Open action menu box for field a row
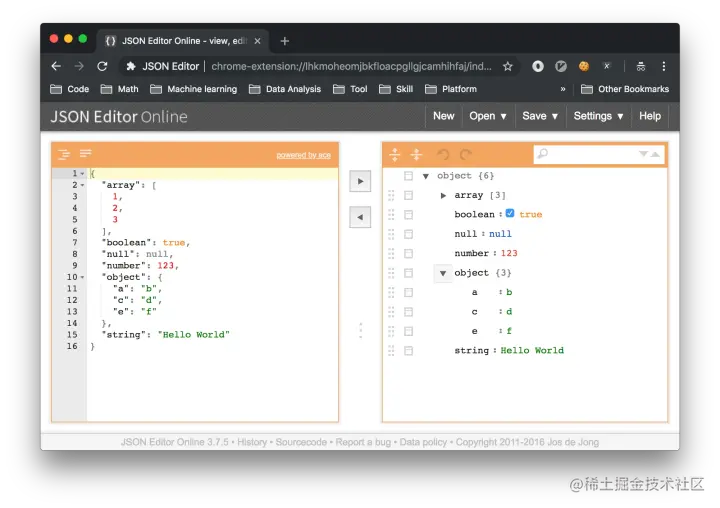 tap(408, 293)
